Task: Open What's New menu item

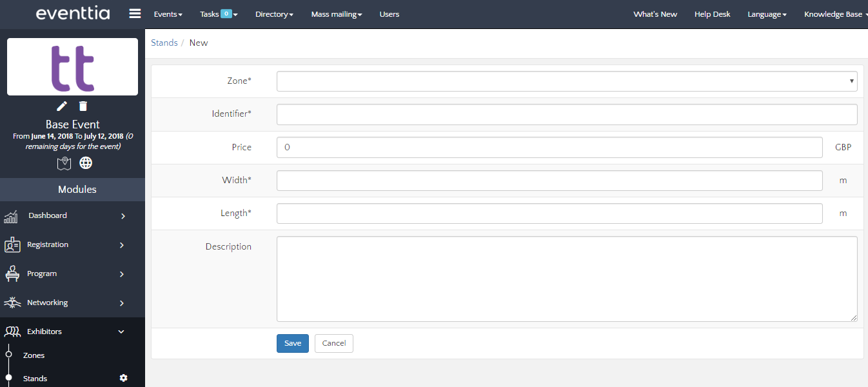Action: click(655, 14)
